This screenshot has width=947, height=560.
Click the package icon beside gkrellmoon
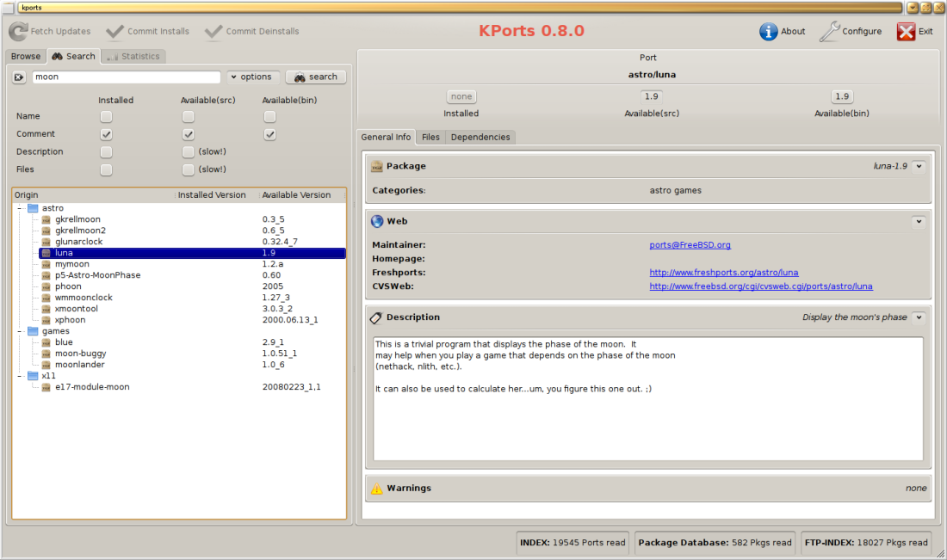pyautogui.click(x=46, y=219)
